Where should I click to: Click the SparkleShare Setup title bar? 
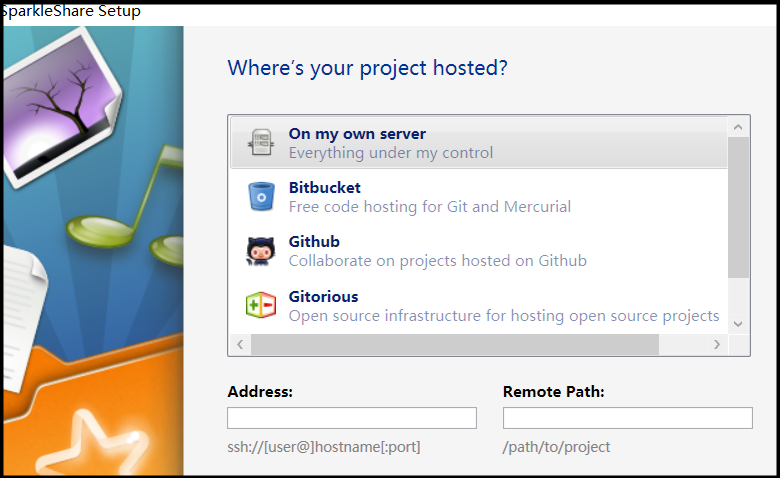(x=390, y=11)
